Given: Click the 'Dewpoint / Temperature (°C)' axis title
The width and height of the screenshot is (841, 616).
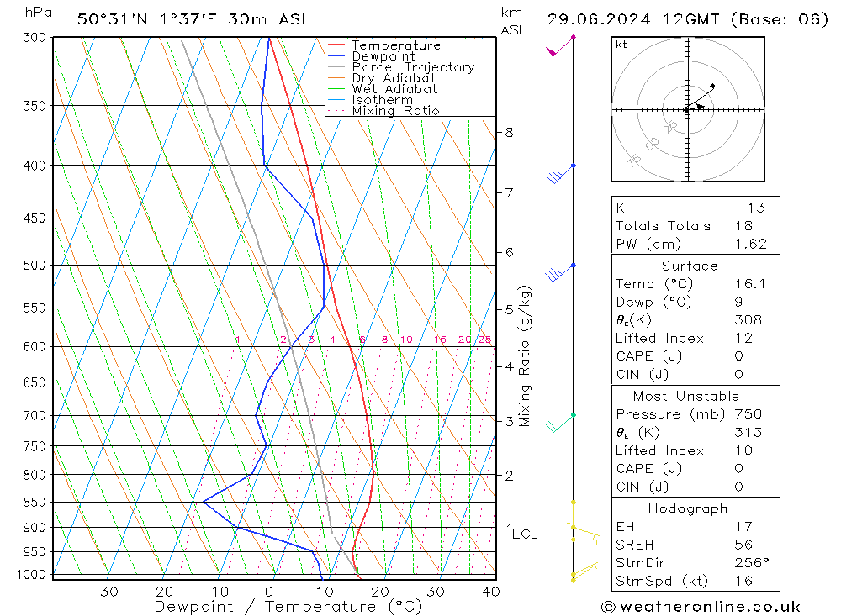Looking at the screenshot, I should (x=288, y=607).
